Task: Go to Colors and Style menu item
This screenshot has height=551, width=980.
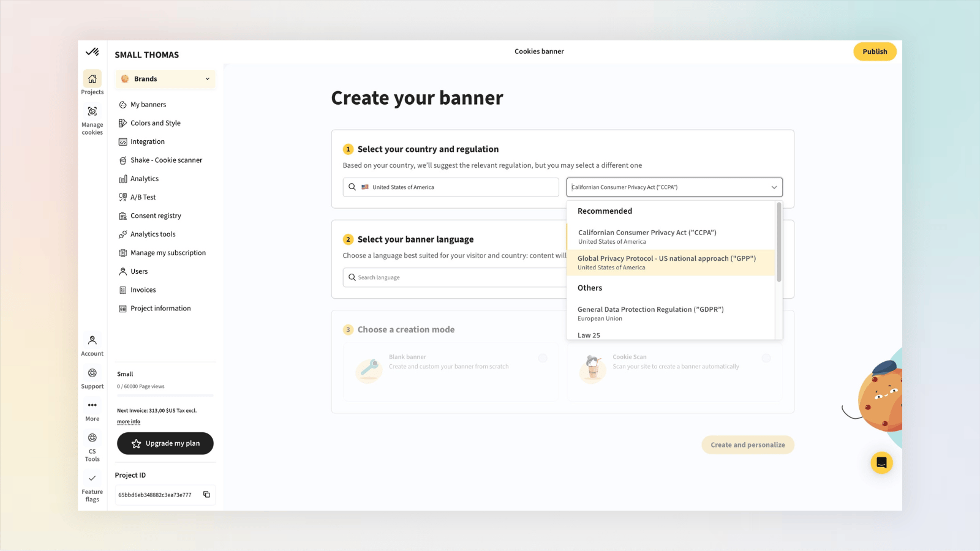Action: pos(156,123)
